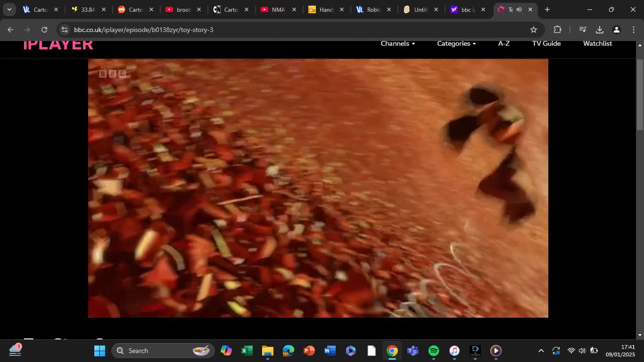
Task: Open PowerPoint from the taskbar
Action: [x=309, y=351]
